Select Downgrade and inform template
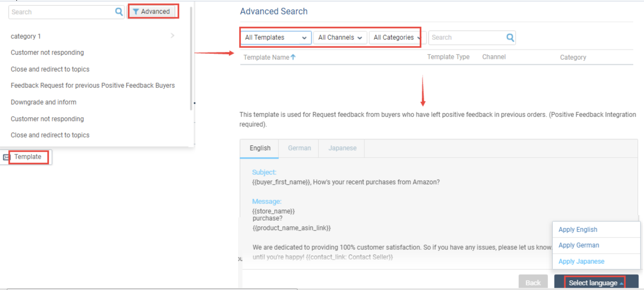The image size is (644, 290). click(44, 102)
